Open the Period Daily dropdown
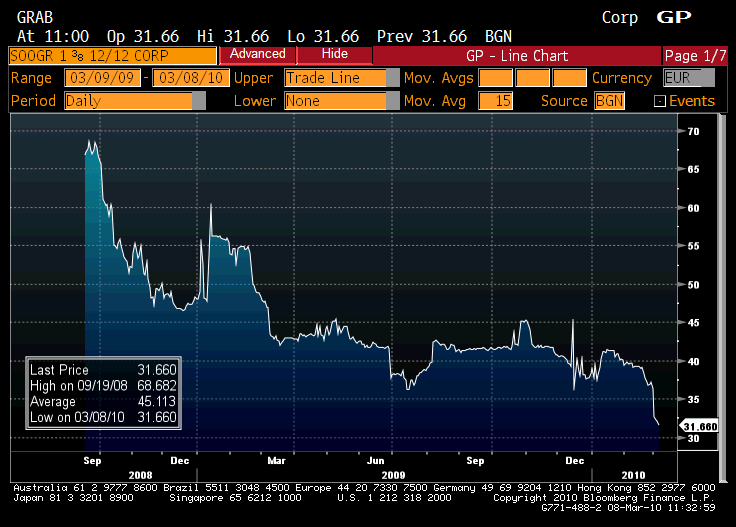 (199, 101)
